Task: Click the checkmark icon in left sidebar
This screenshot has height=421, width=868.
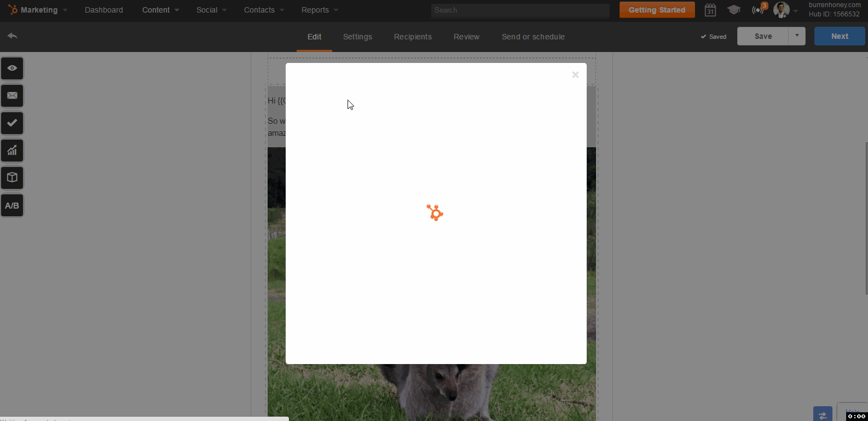Action: point(12,123)
